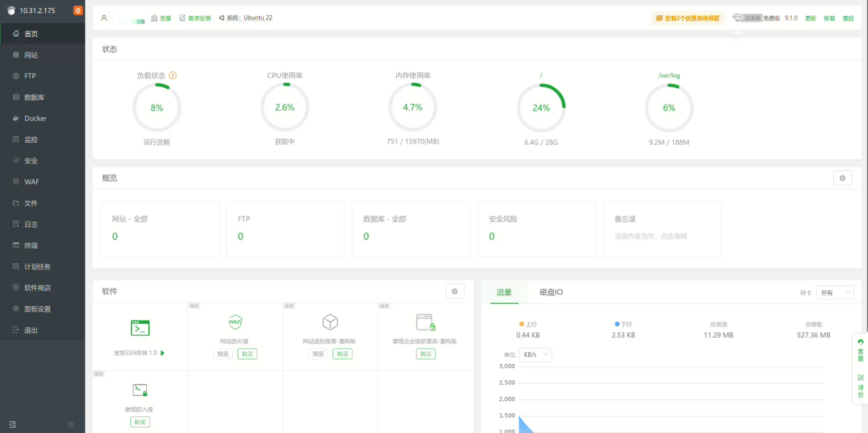Click 退出 logout in sidebar
This screenshot has width=868, height=433.
43,330
